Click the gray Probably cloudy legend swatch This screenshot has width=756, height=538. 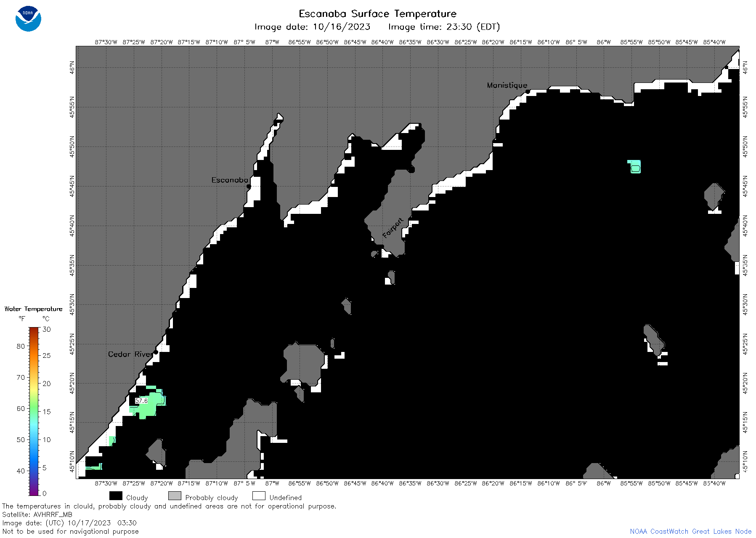tap(175, 496)
